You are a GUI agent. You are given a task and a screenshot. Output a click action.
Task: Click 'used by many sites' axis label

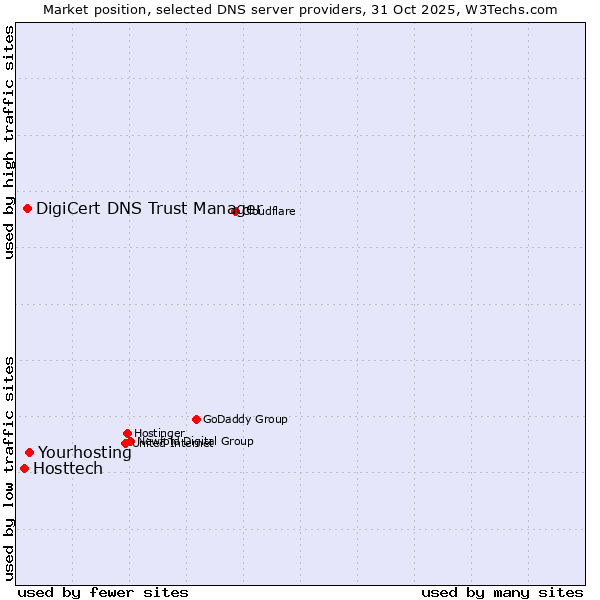pos(502,592)
